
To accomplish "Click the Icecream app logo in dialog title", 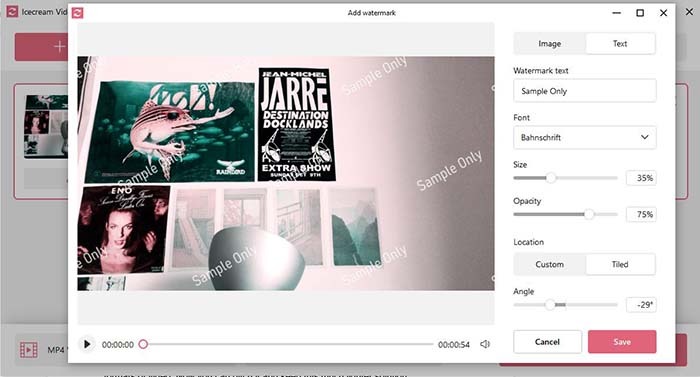I will coord(77,13).
